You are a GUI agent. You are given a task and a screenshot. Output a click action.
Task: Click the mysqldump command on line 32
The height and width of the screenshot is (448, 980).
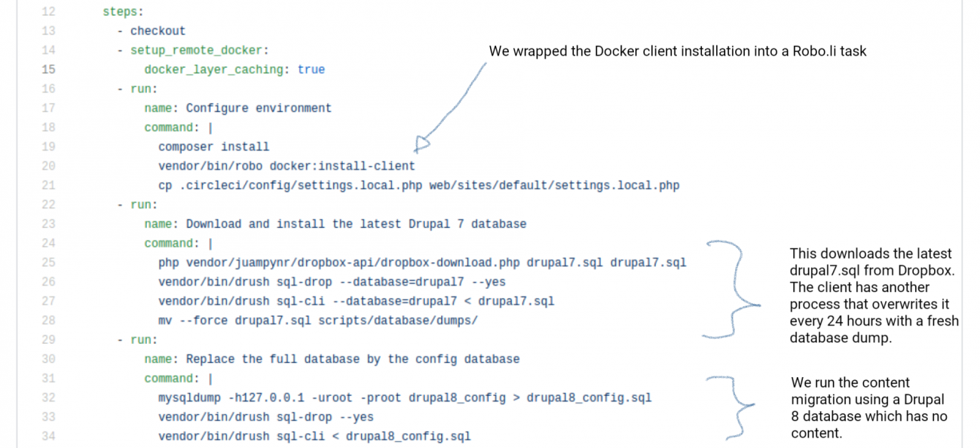coord(405,397)
